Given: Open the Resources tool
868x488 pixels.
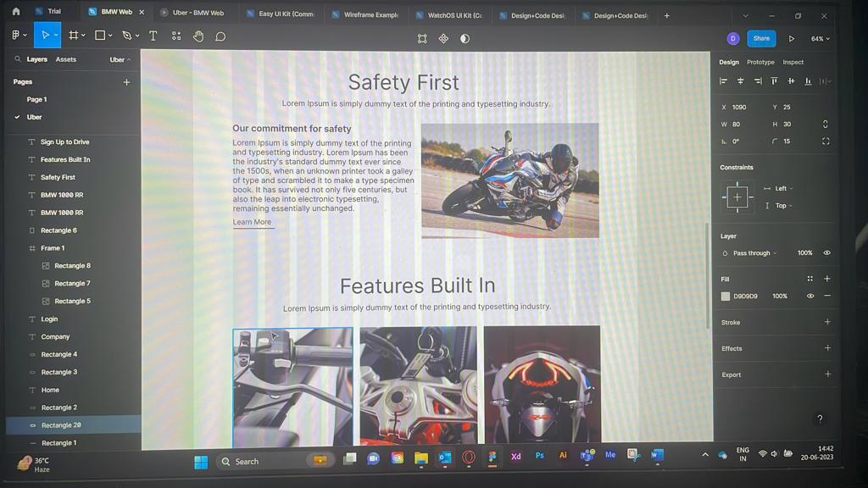Looking at the screenshot, I should (176, 36).
